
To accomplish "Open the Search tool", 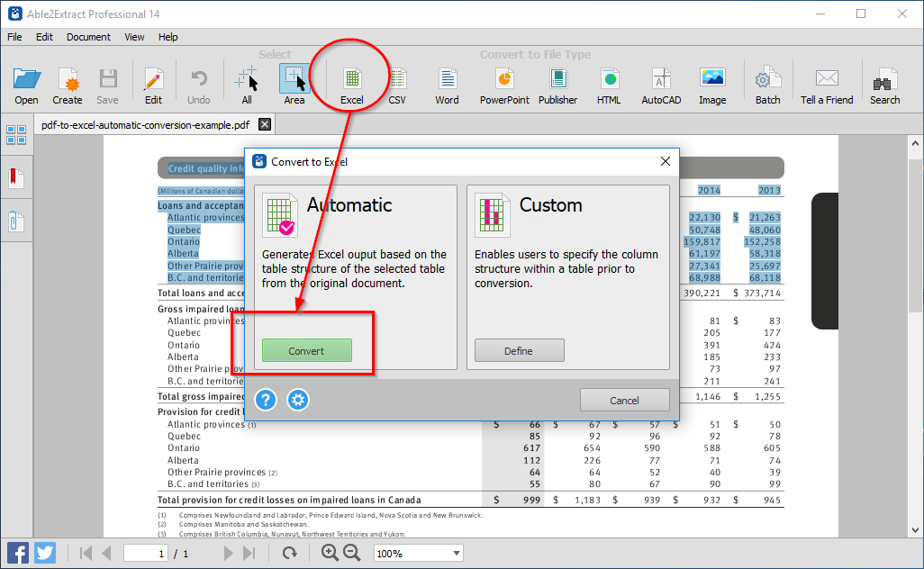I will [883, 83].
